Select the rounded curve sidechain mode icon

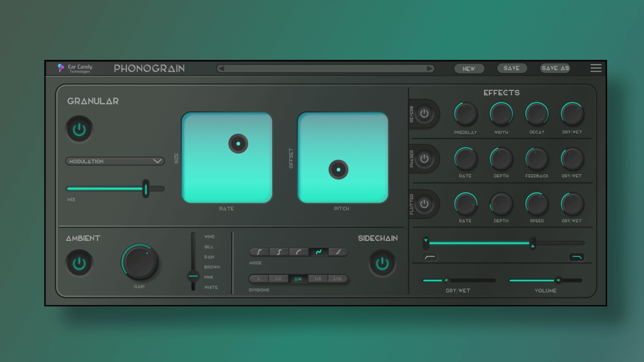coord(299,252)
